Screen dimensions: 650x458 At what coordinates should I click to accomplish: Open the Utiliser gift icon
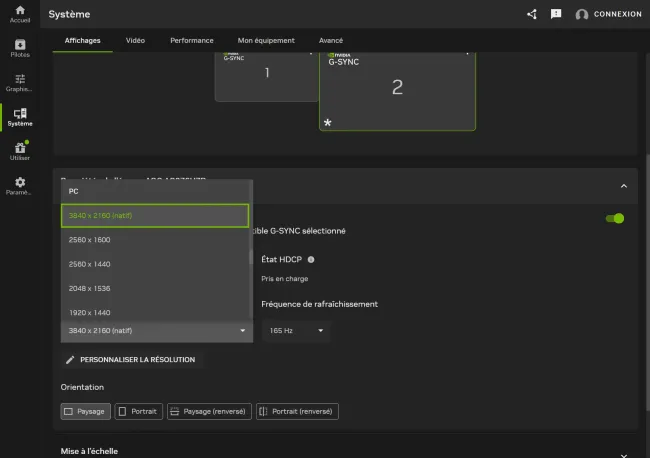[20, 151]
